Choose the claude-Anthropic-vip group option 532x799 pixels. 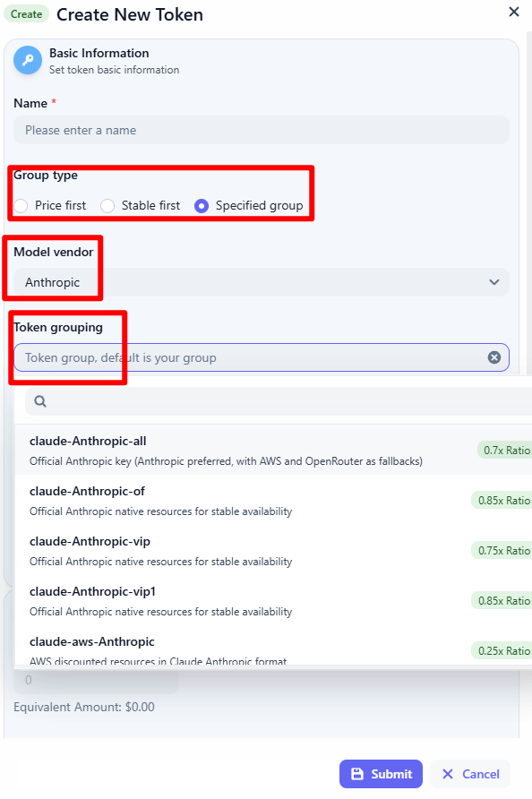(273, 550)
